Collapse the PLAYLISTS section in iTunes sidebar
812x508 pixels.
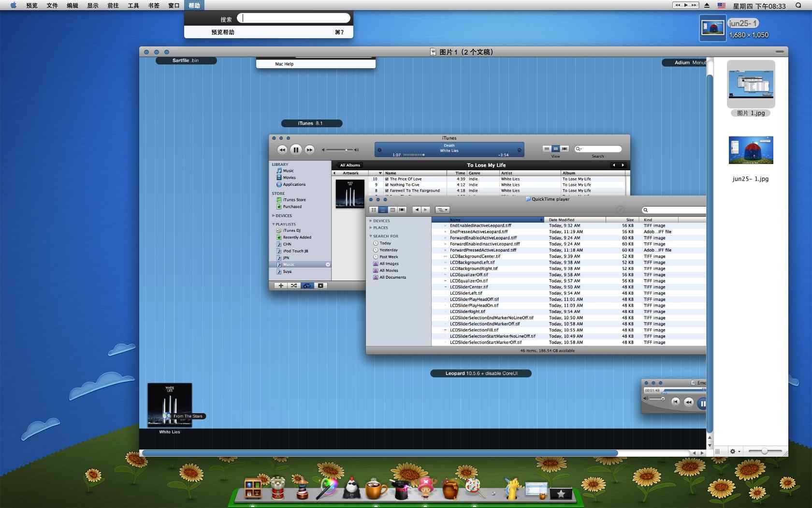[x=274, y=224]
